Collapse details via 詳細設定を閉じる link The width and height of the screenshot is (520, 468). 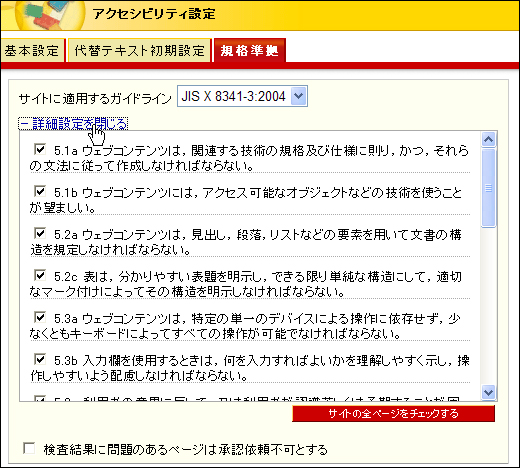73,124
